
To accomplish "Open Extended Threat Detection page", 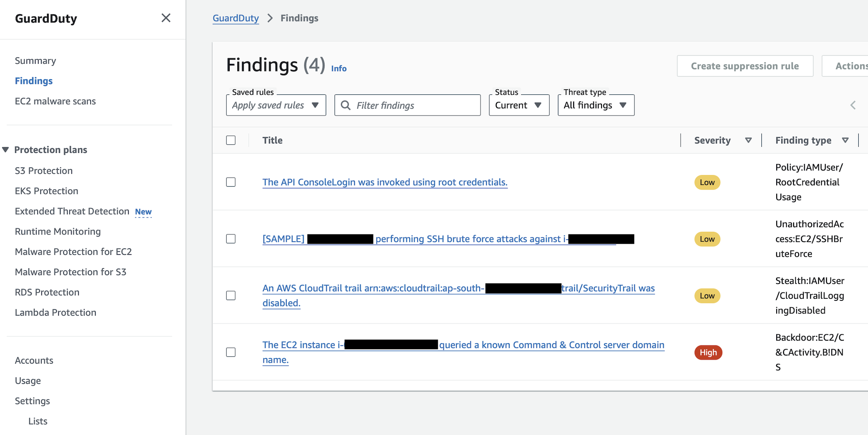I will pyautogui.click(x=72, y=211).
